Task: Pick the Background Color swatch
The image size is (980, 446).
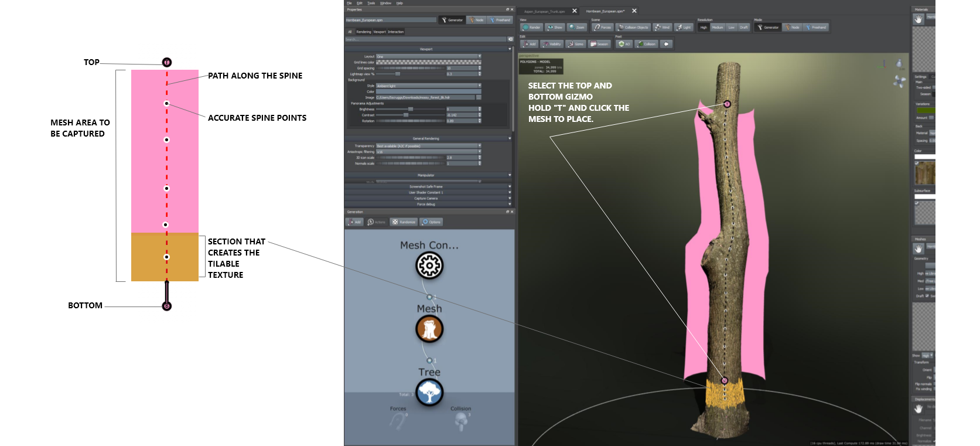Action: (428, 91)
